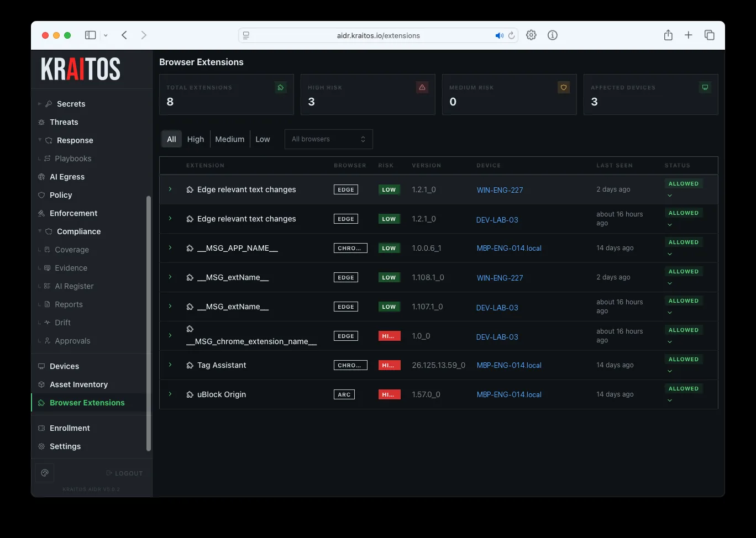The width and height of the screenshot is (756, 538).
Task: Open the Reports page
Action: 69,304
